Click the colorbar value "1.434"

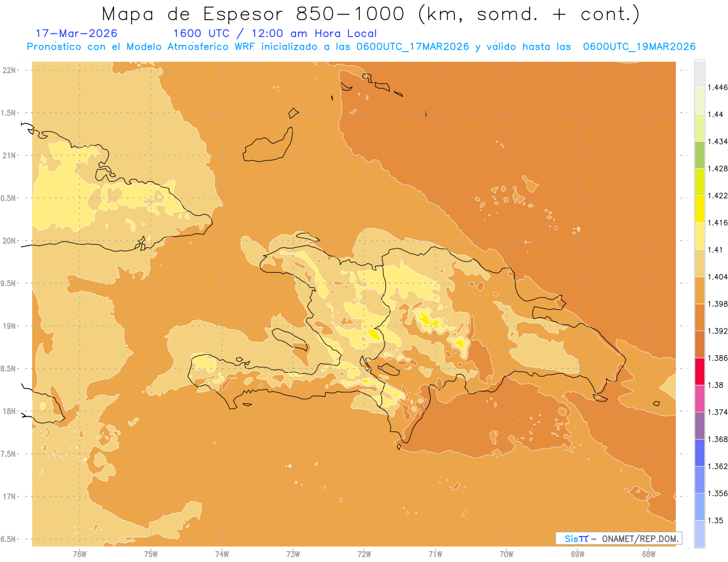[718, 141]
